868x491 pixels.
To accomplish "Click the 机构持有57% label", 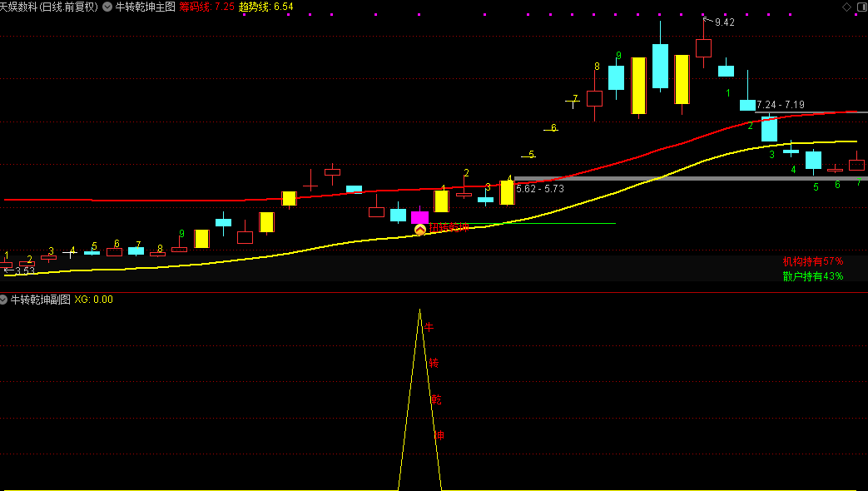I will point(812,261).
